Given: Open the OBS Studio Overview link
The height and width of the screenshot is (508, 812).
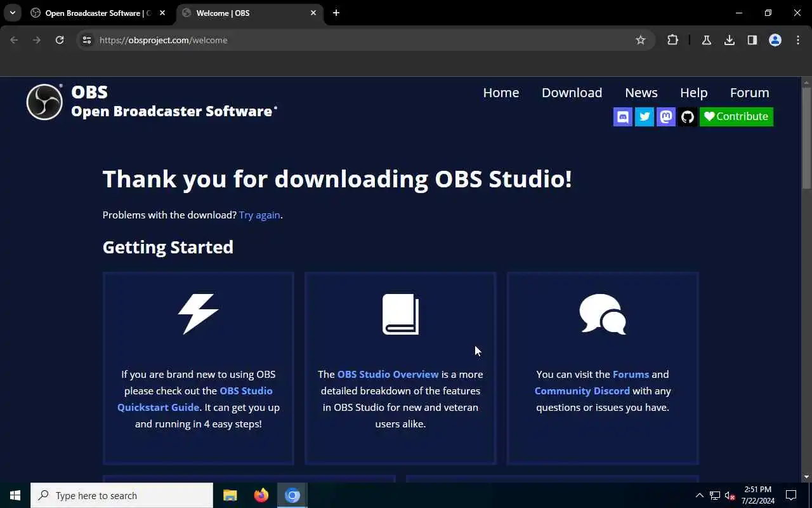Looking at the screenshot, I should [x=388, y=375].
